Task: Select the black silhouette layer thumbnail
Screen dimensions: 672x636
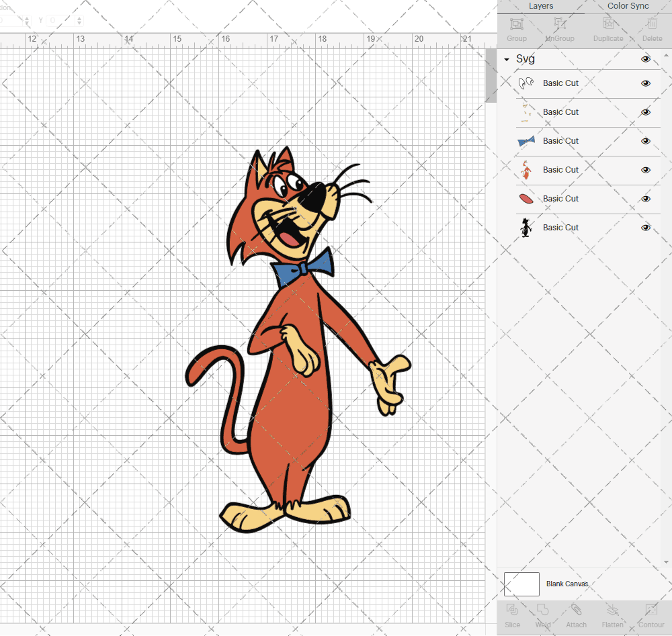Action: pos(526,228)
